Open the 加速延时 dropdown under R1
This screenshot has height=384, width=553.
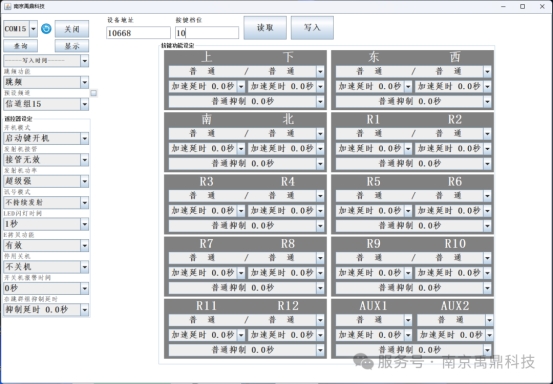pos(374,148)
